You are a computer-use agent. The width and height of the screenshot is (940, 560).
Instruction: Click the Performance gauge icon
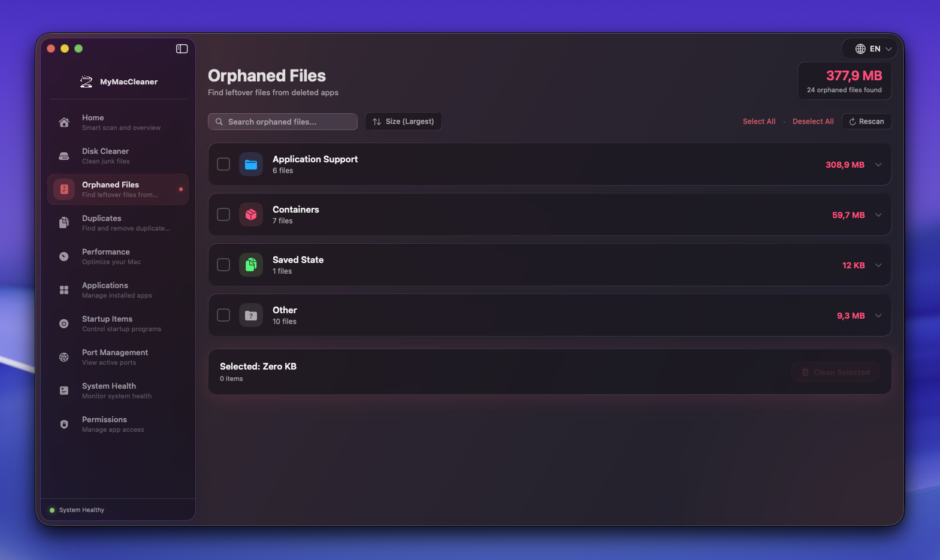64,256
